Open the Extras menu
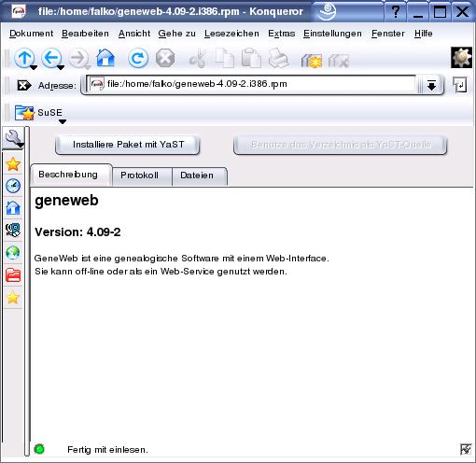 point(282,34)
